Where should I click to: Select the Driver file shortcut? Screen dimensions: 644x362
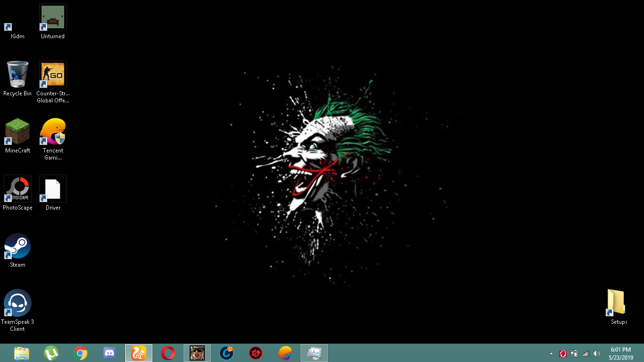click(53, 194)
